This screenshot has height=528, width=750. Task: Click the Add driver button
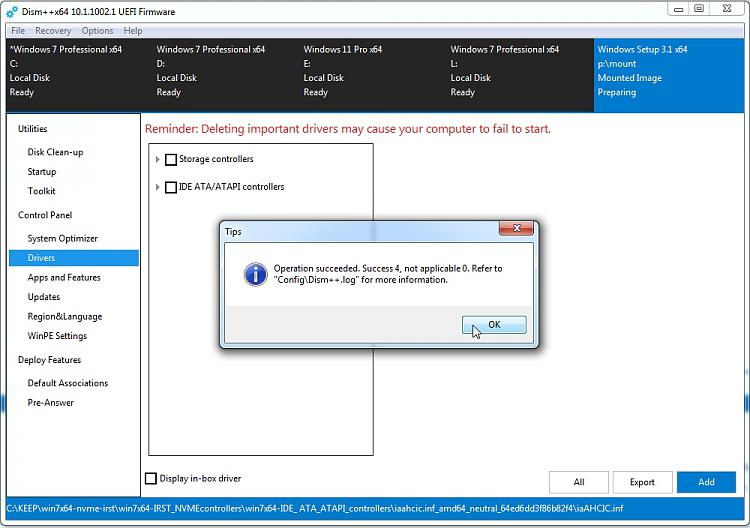pos(706,482)
